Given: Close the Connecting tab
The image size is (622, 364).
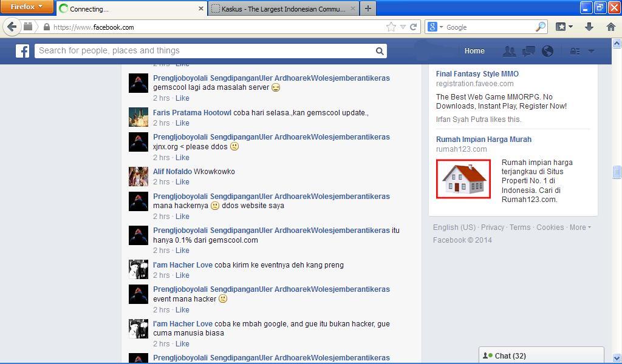Looking at the screenshot, I should point(200,8).
